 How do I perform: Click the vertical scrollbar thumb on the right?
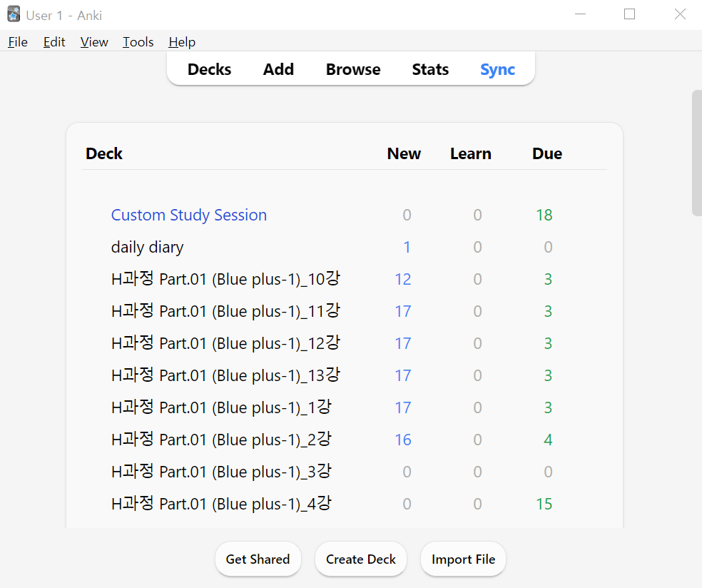pos(697,153)
